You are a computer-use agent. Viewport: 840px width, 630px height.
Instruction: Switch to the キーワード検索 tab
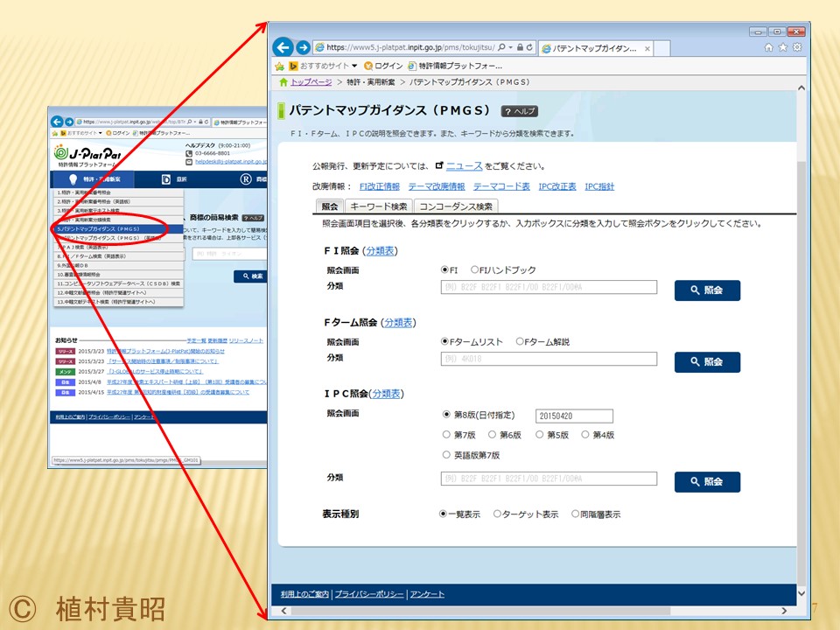[x=379, y=206]
